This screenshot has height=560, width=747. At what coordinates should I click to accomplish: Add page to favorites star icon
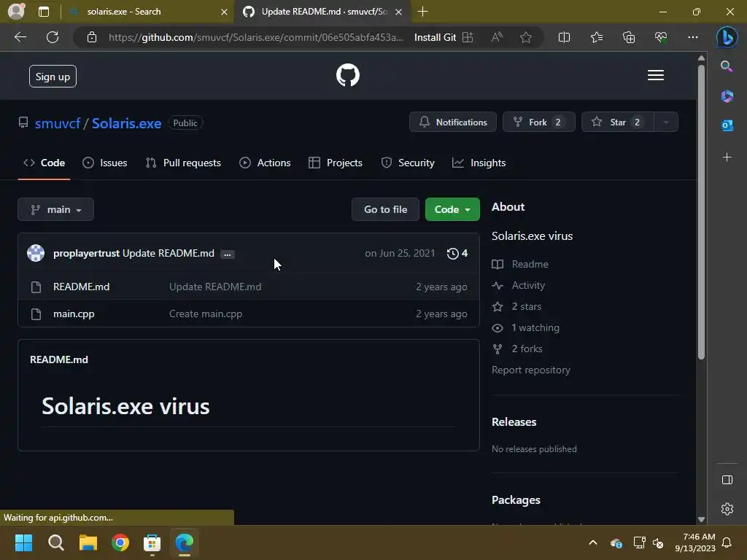click(526, 37)
